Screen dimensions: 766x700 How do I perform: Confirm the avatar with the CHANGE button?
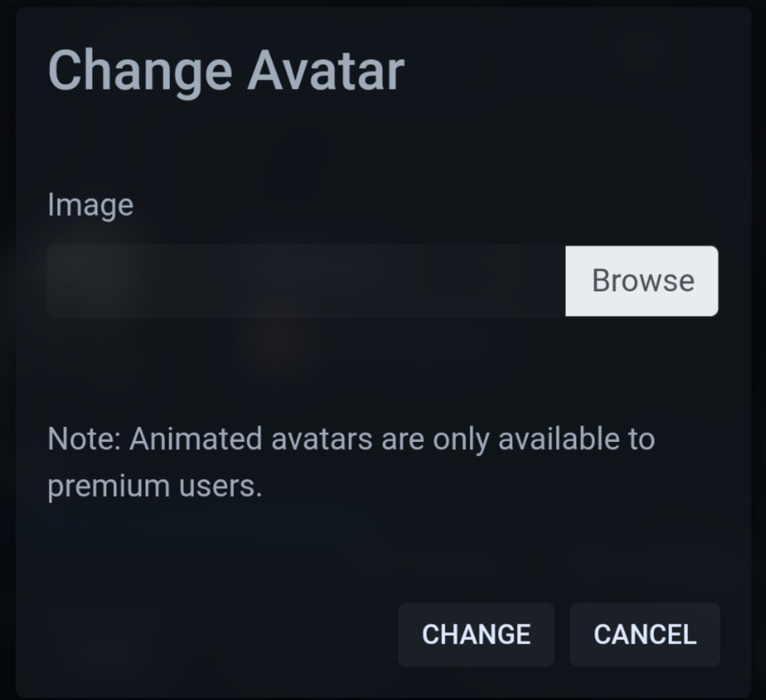[x=476, y=634]
